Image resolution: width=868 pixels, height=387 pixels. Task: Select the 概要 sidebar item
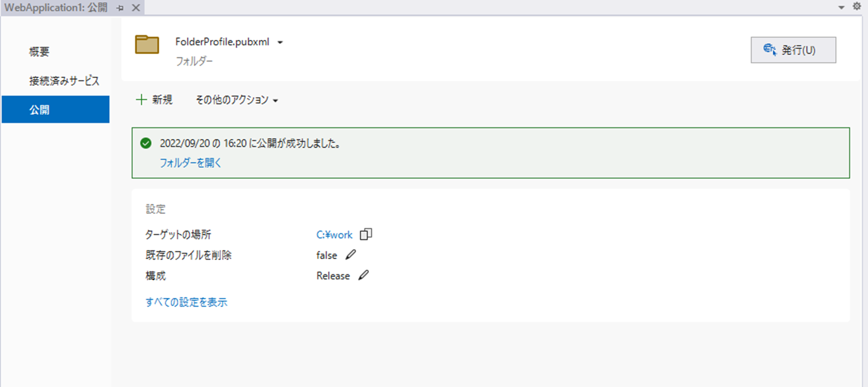coord(39,51)
